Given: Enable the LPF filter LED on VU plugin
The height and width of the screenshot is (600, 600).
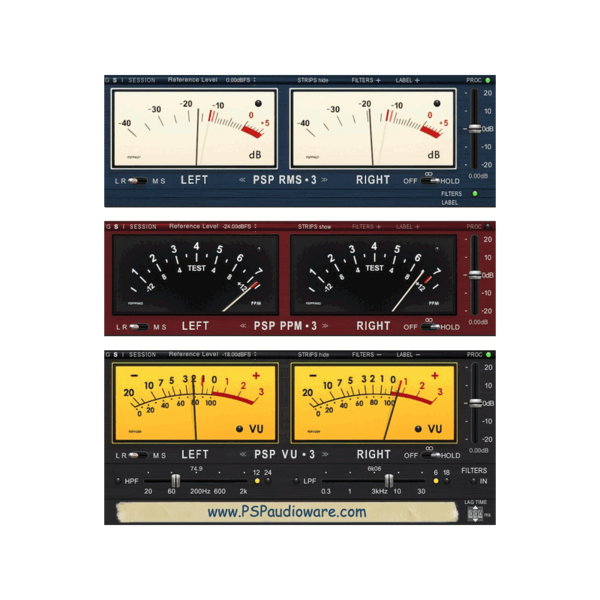Looking at the screenshot, I should pos(296,481).
